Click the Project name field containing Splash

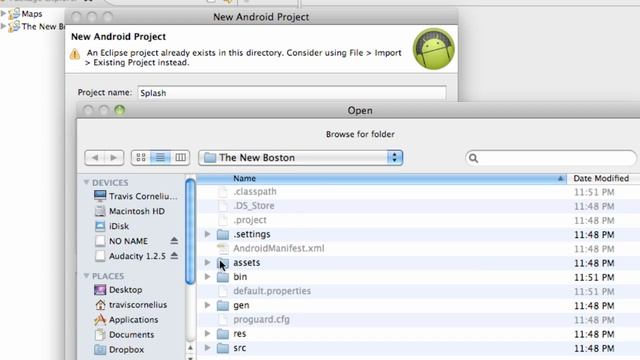(x=292, y=93)
